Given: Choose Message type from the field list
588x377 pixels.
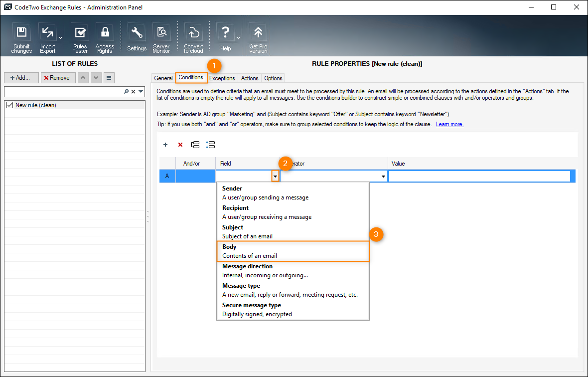Looking at the screenshot, I should [293, 290].
